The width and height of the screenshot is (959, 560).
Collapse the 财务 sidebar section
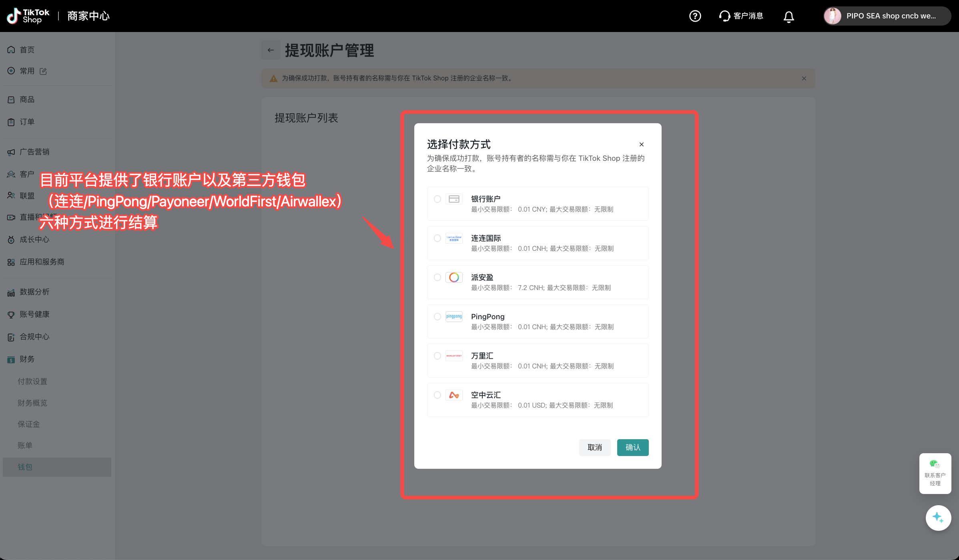click(27, 359)
